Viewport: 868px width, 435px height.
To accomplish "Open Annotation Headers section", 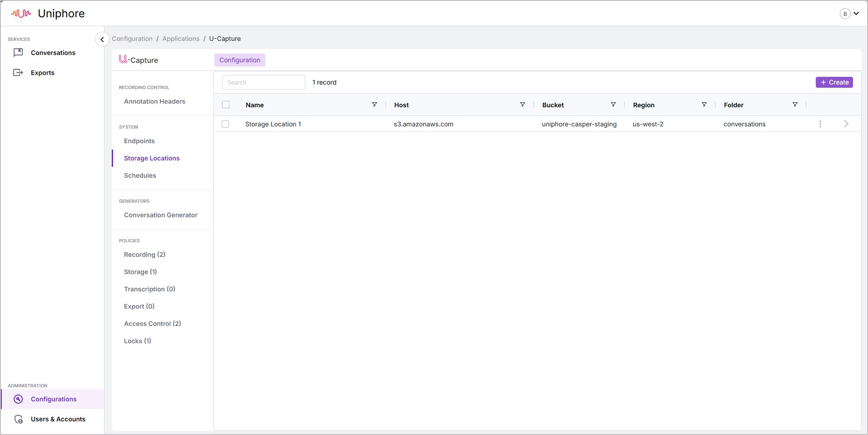I will pos(154,101).
